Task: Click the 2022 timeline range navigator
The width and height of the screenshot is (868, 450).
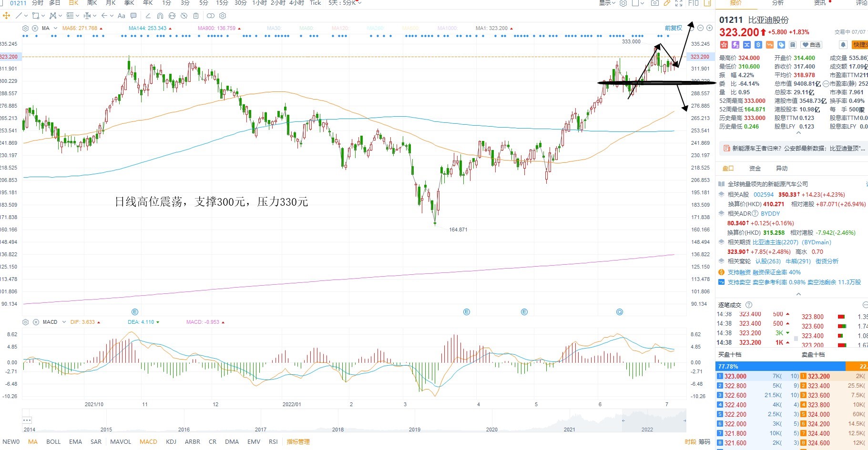Action: pyautogui.click(x=647, y=430)
